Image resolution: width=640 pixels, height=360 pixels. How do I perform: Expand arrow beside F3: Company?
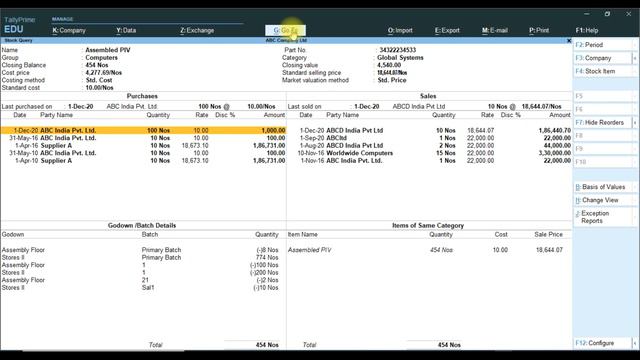click(635, 58)
